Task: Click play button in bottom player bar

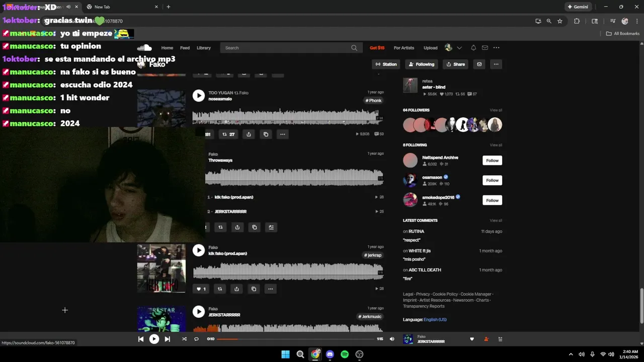Action: pyautogui.click(x=154, y=339)
